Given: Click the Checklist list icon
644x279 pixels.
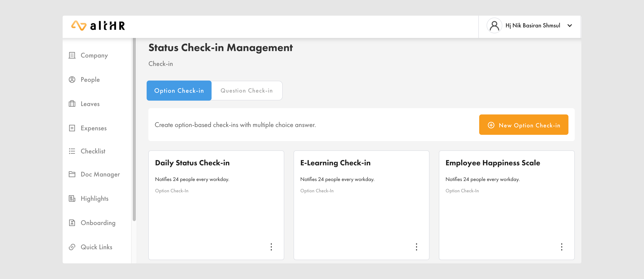Looking at the screenshot, I should tap(72, 151).
